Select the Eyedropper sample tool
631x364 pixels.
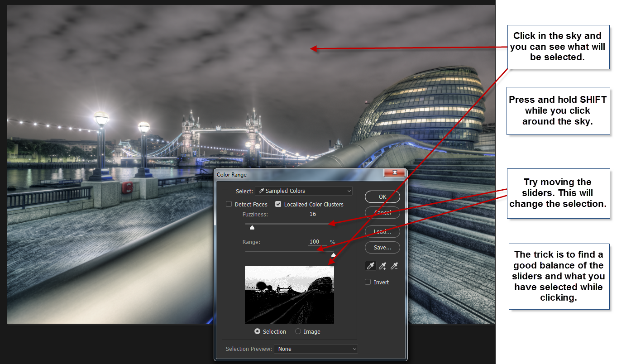[370, 266]
